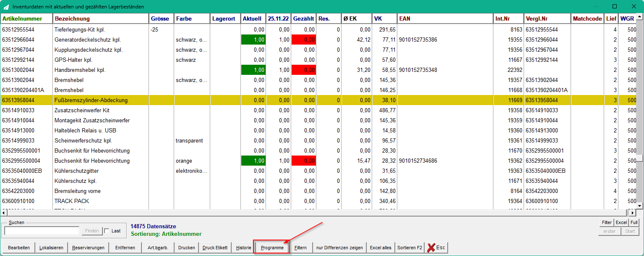
Task: Click the Entfernen button
Action: tap(125, 248)
